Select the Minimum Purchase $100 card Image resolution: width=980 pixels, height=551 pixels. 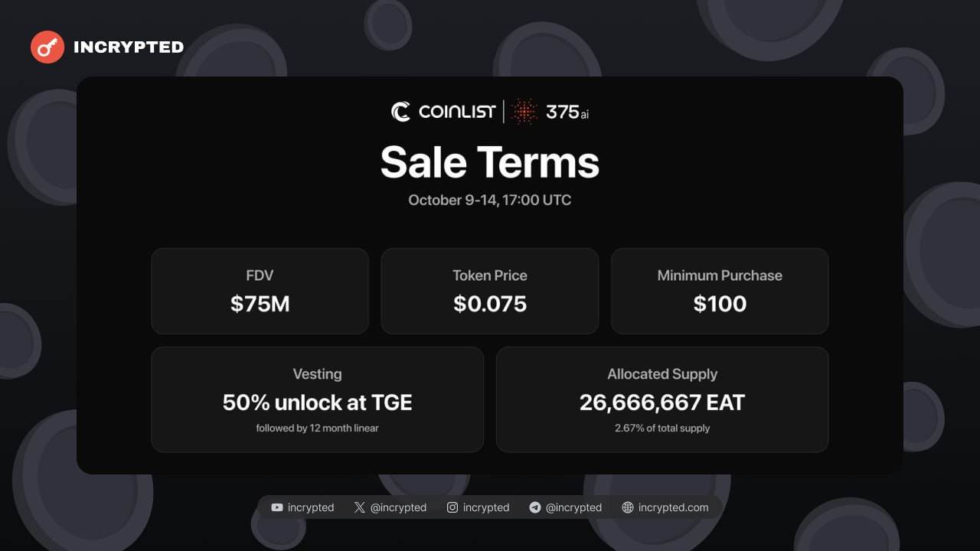click(x=720, y=291)
